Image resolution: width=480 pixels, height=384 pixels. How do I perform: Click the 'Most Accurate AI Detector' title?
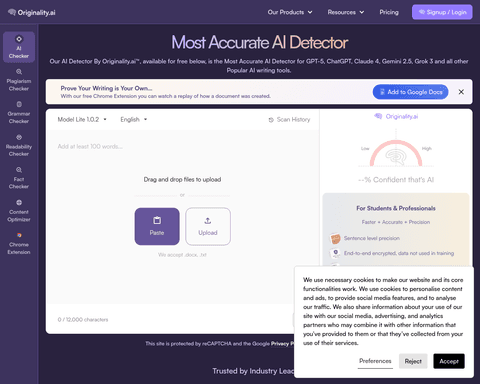coord(260,43)
